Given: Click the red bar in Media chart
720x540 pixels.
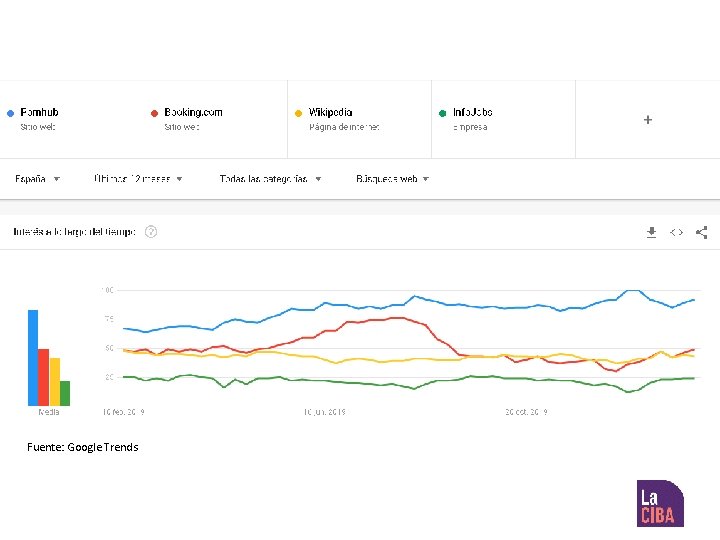Looking at the screenshot, I should pos(43,377).
